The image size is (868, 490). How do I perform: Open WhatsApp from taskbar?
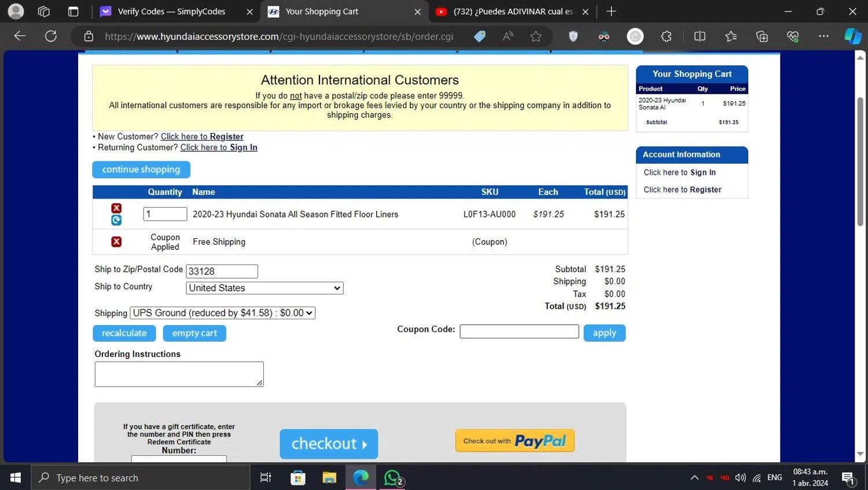click(x=393, y=478)
